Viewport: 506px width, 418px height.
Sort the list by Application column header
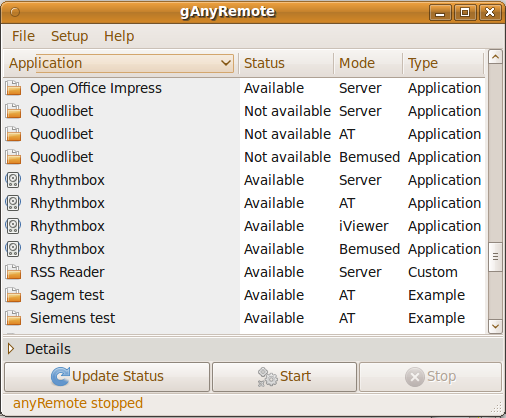click(121, 63)
